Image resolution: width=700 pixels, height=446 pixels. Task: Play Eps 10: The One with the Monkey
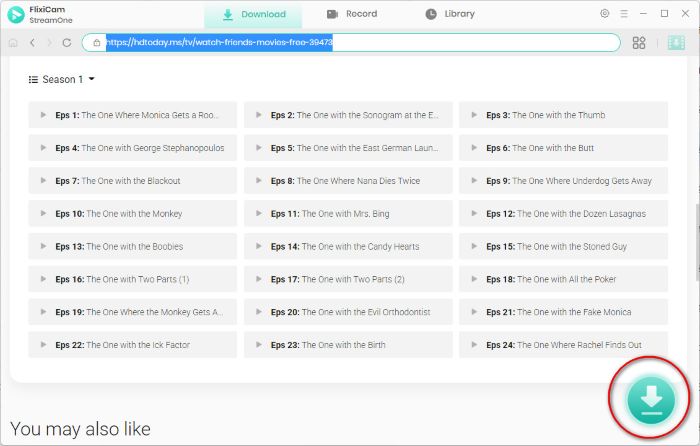click(133, 213)
